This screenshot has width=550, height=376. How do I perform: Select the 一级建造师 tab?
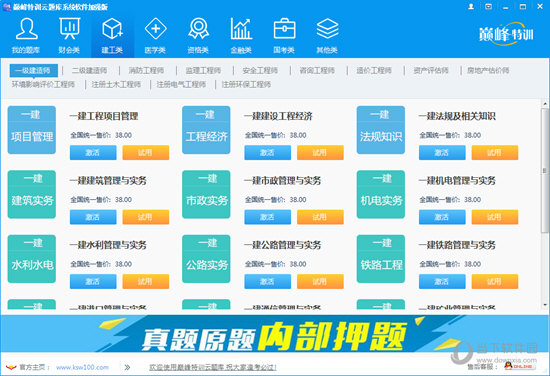point(33,70)
